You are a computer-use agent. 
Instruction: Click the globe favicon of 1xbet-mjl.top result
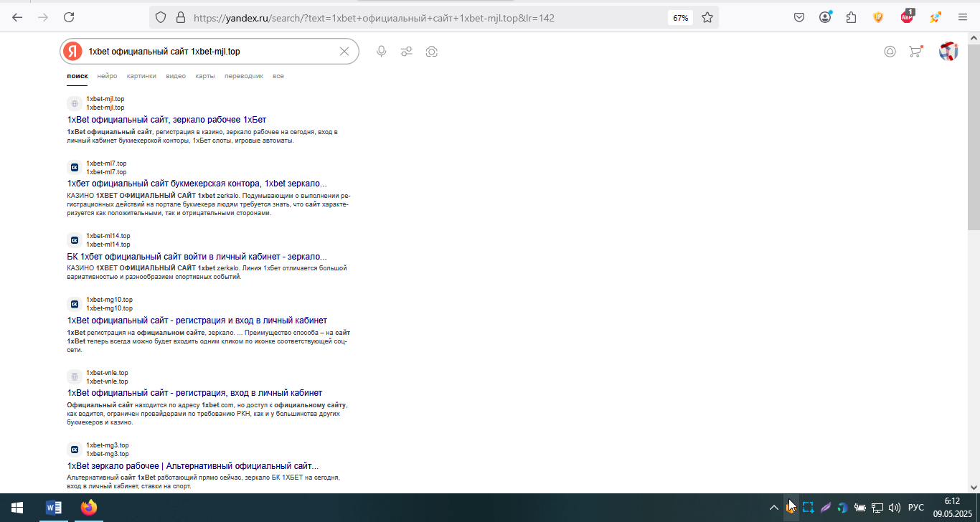coord(74,103)
